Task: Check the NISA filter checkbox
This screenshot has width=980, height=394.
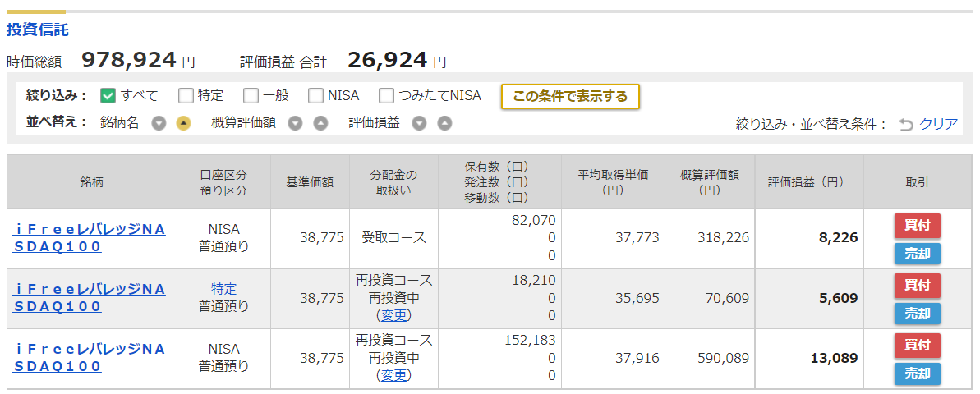Action: 315,95
